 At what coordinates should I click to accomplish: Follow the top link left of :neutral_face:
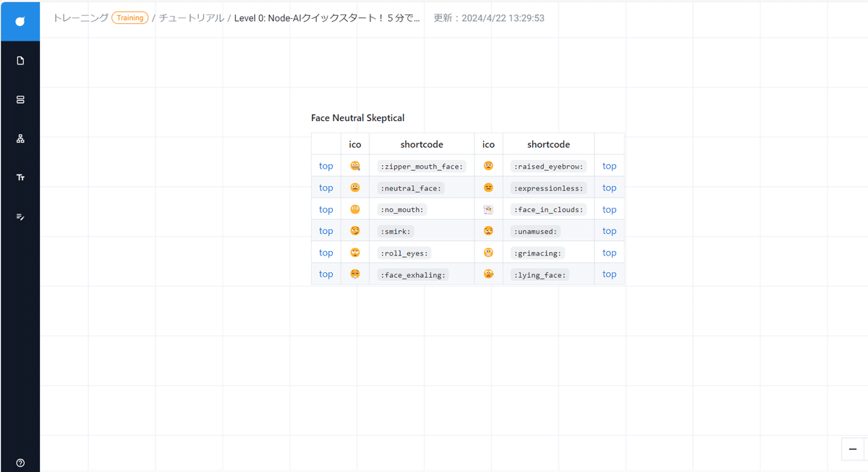(x=326, y=187)
